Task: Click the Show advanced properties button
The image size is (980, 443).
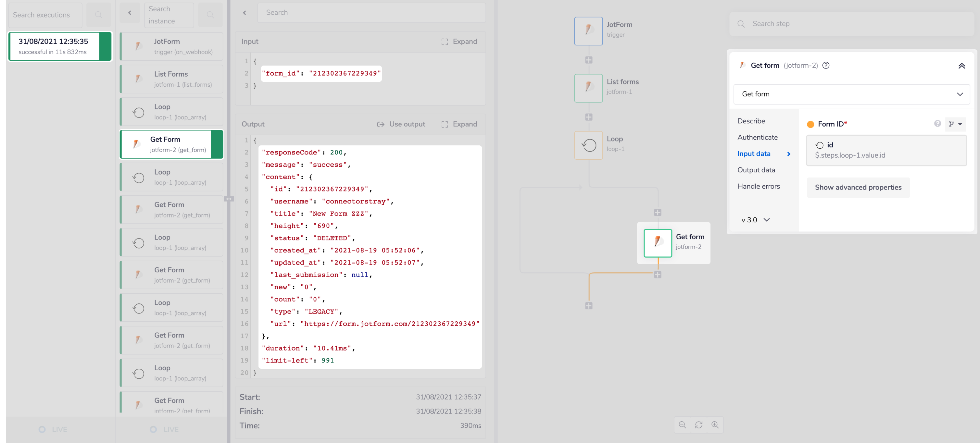Action: pyautogui.click(x=858, y=187)
